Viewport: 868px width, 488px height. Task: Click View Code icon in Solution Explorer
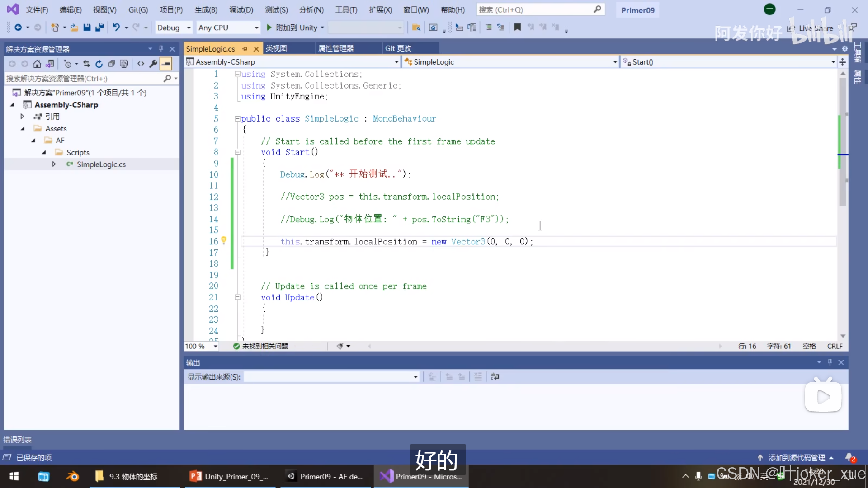(140, 64)
